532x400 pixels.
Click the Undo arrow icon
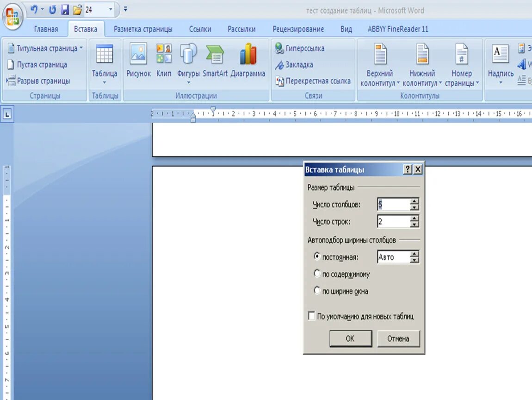click(x=34, y=10)
